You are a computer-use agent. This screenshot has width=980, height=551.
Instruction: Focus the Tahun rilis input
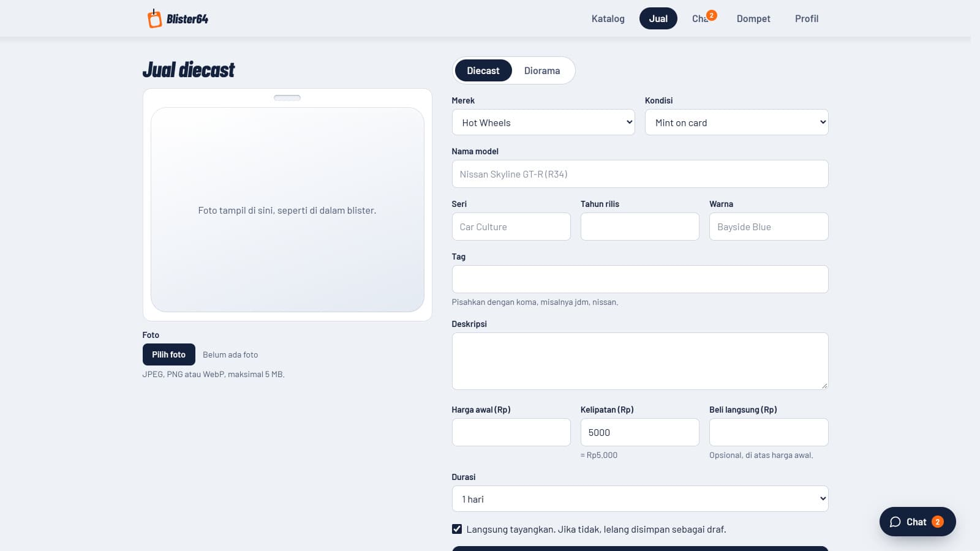point(640,227)
